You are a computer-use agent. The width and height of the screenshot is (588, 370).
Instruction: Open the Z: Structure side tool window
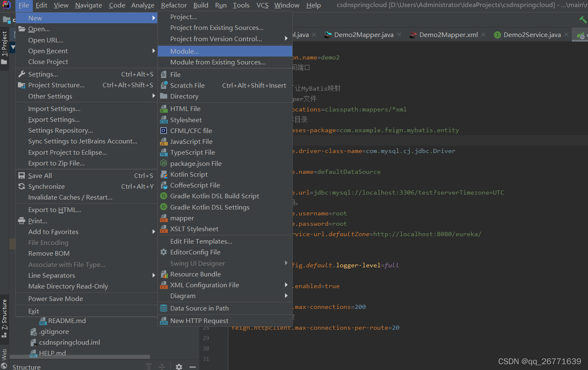click(4, 318)
